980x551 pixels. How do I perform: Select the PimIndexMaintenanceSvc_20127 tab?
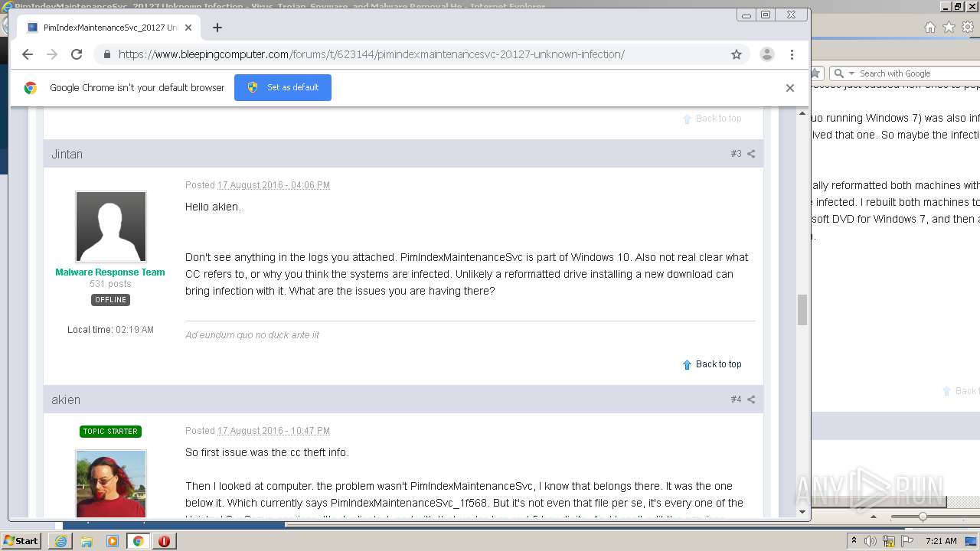(109, 28)
